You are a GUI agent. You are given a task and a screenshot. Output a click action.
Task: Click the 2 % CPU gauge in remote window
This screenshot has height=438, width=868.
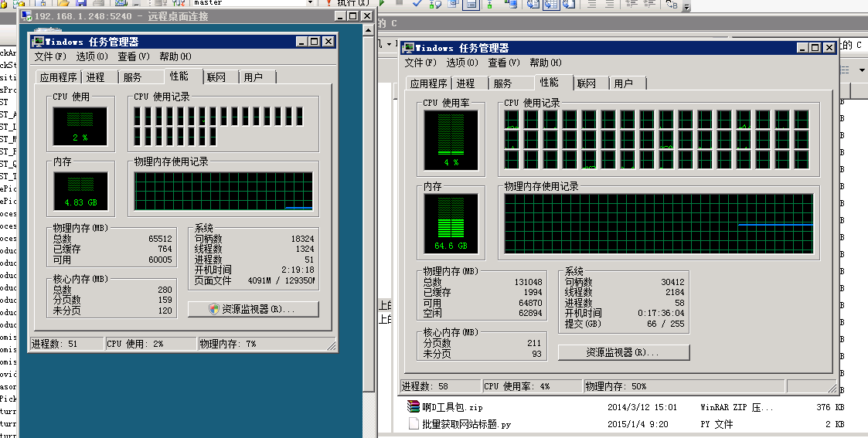click(x=80, y=126)
